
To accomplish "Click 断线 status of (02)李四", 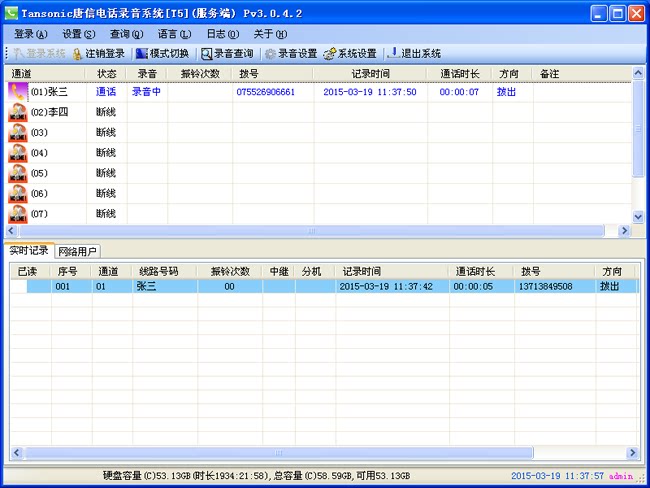I will coord(106,112).
